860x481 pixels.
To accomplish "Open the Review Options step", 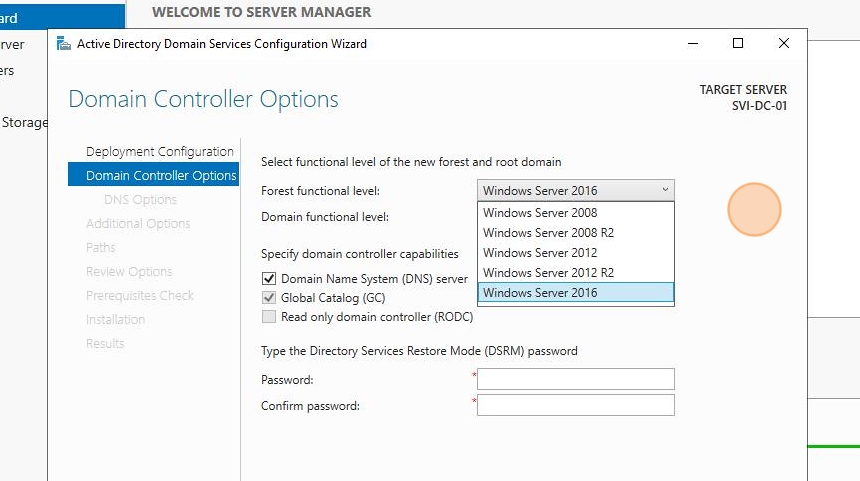I will (x=129, y=271).
